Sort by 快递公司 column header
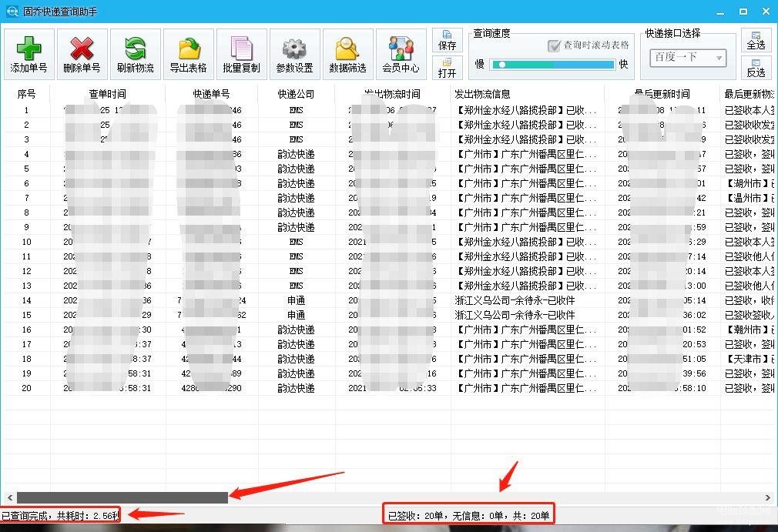This screenshot has width=778, height=532. pyautogui.click(x=297, y=94)
